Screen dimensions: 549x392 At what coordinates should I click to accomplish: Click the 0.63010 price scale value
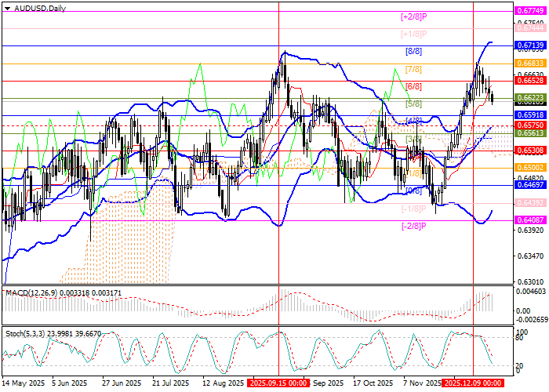(x=529, y=281)
